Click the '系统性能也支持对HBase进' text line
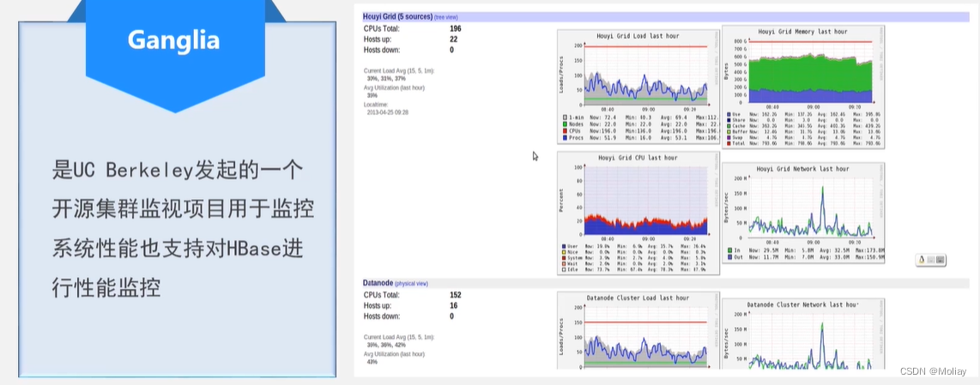 click(x=178, y=249)
